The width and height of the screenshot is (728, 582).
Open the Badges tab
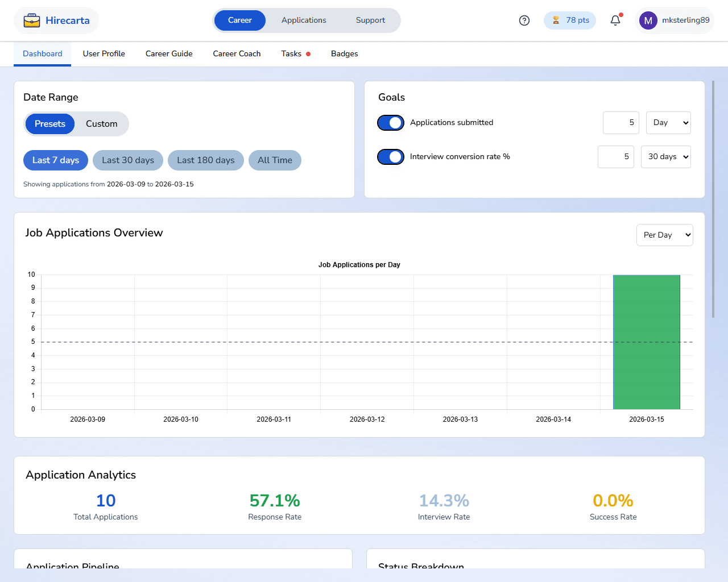tap(344, 54)
